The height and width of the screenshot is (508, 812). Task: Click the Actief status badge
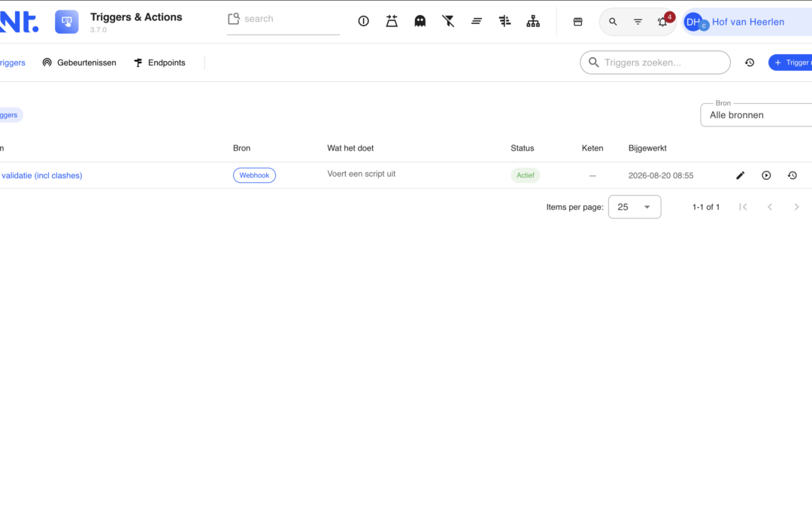click(525, 175)
